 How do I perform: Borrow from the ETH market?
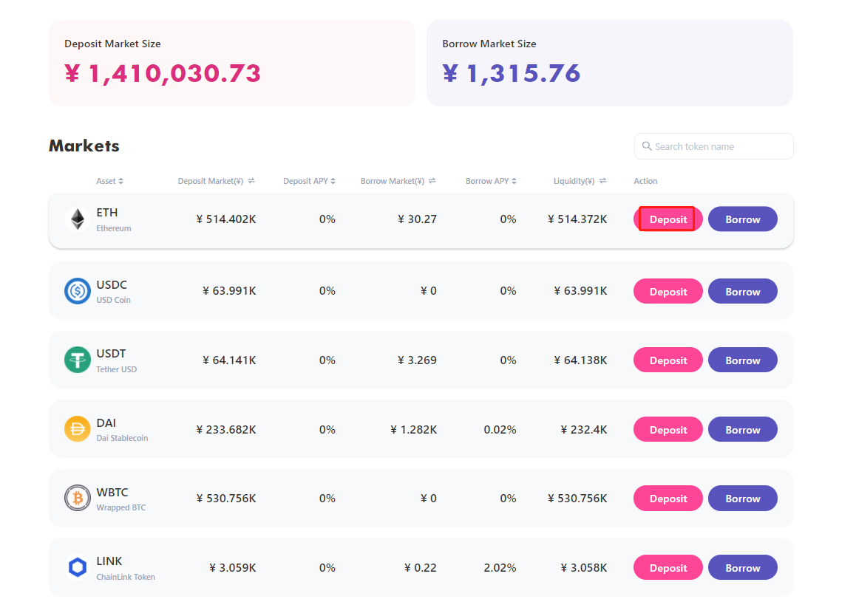[742, 219]
